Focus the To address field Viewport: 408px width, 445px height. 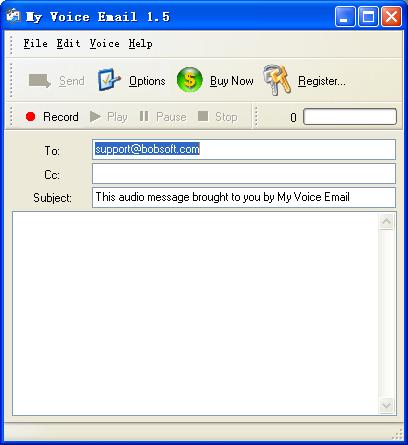[244, 149]
